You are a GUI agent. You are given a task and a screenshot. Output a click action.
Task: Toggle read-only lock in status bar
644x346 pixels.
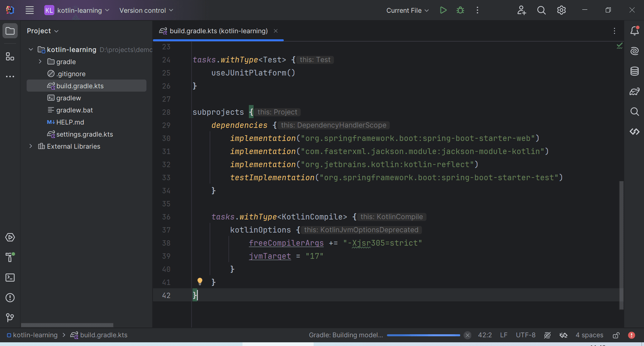[616, 335]
